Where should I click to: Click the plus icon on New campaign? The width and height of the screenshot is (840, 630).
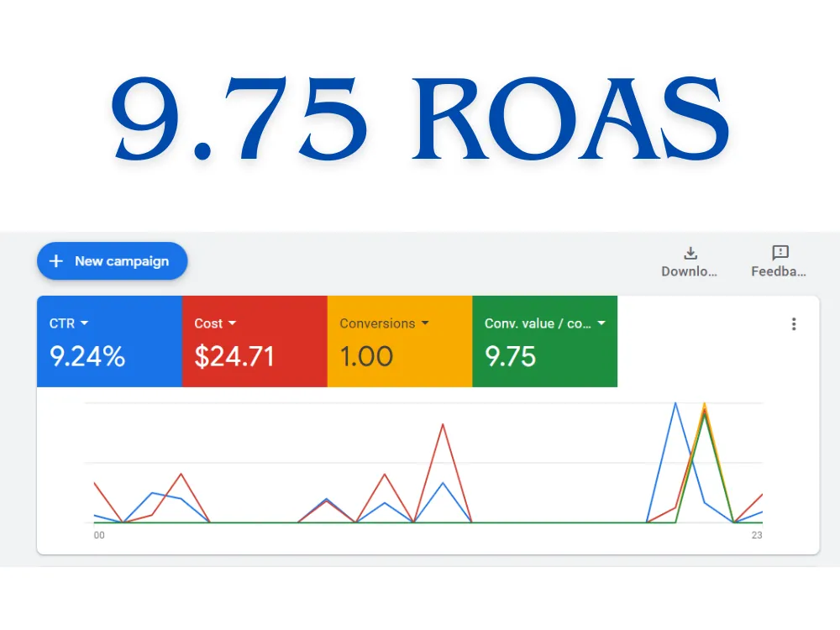tap(56, 261)
